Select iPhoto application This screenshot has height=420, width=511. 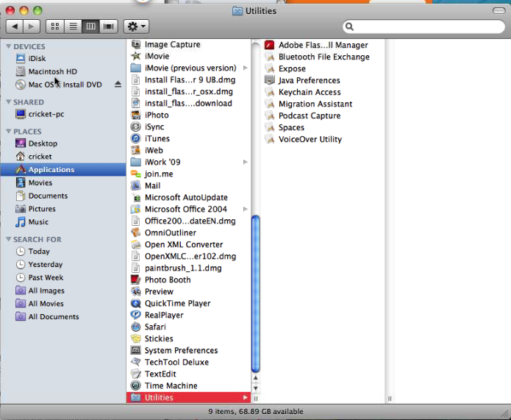click(x=189, y=115)
